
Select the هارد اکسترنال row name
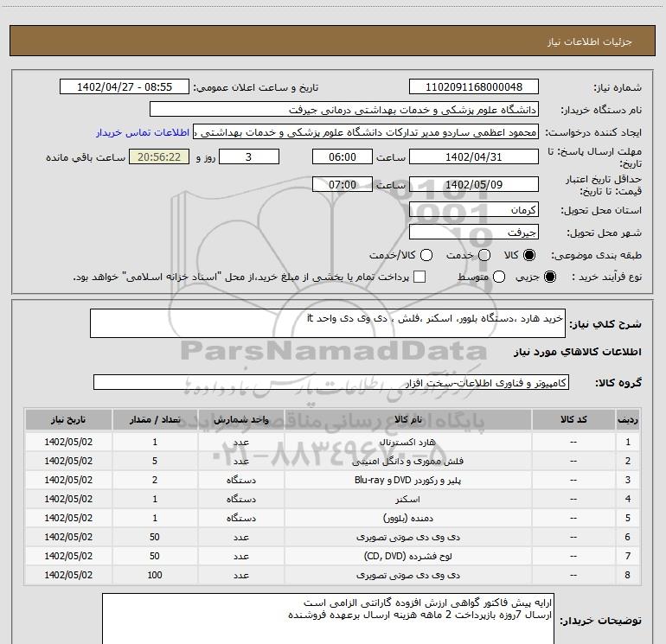coord(407,442)
